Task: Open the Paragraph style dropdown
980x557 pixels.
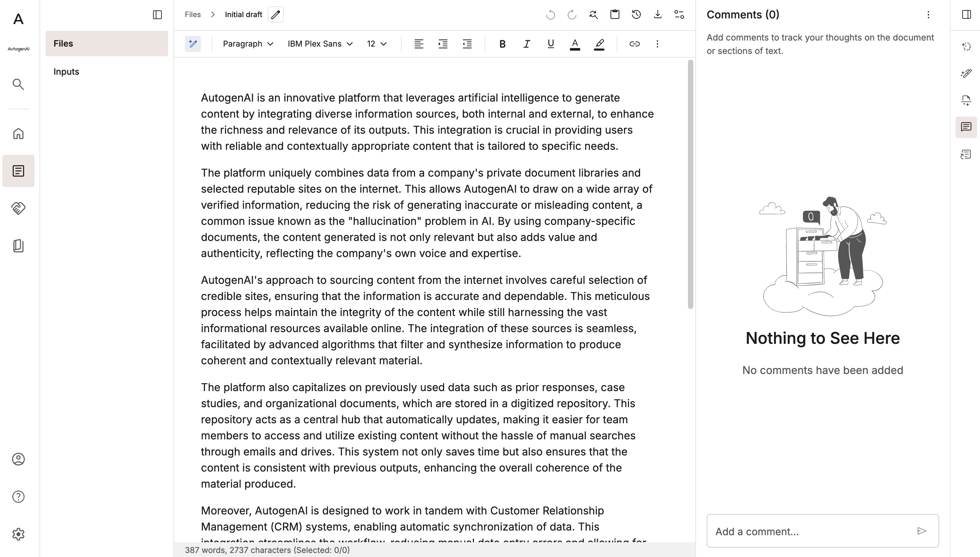Action: point(248,44)
